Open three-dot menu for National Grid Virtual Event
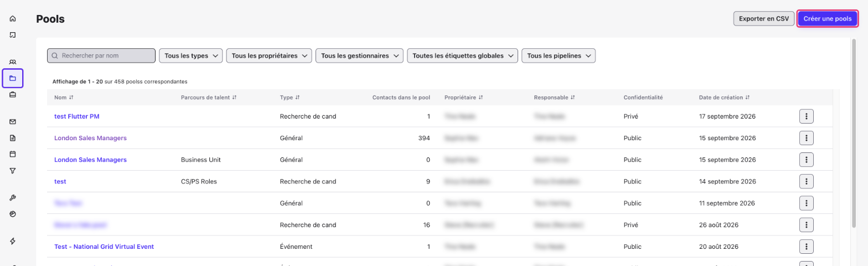Image resolution: width=868 pixels, height=266 pixels. tap(807, 247)
